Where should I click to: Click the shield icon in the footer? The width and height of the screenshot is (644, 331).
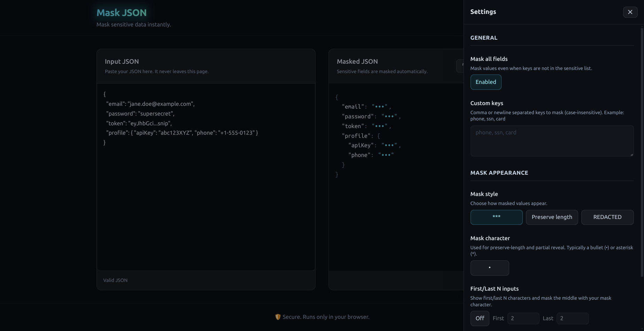pos(278,317)
